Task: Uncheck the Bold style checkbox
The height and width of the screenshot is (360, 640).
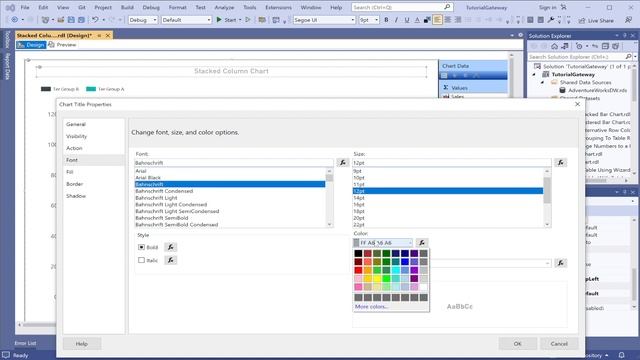Action: (141, 247)
